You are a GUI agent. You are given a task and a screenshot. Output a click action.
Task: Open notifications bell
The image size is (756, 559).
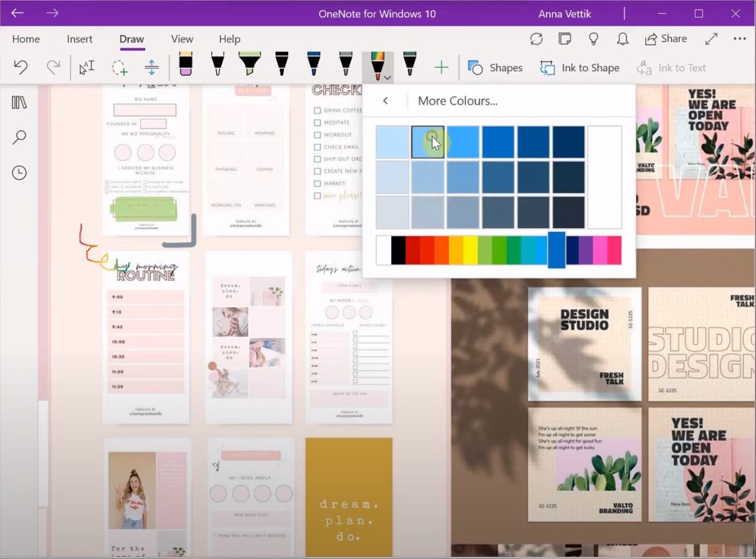point(622,39)
